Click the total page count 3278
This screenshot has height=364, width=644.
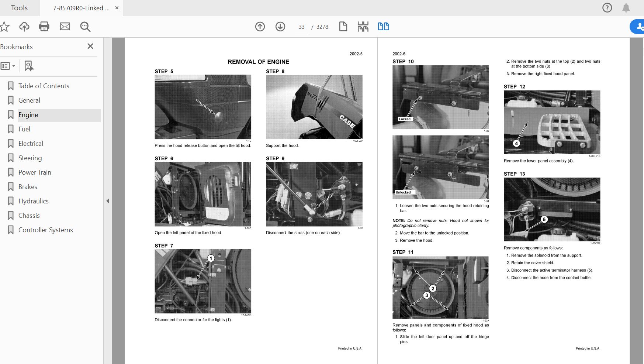tap(322, 27)
